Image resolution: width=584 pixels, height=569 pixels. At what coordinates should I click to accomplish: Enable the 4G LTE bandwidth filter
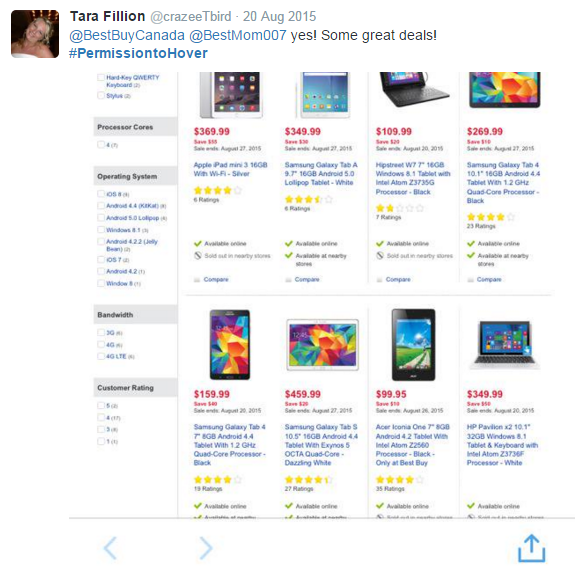tap(101, 356)
